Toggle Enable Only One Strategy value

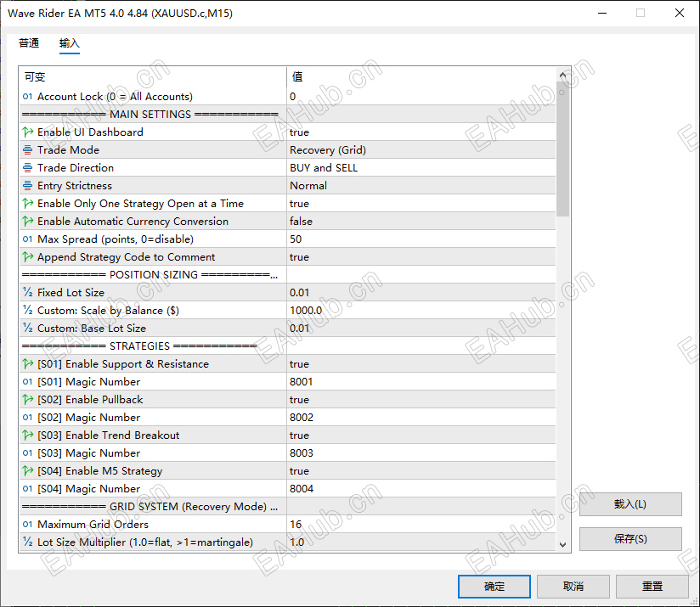coord(421,204)
